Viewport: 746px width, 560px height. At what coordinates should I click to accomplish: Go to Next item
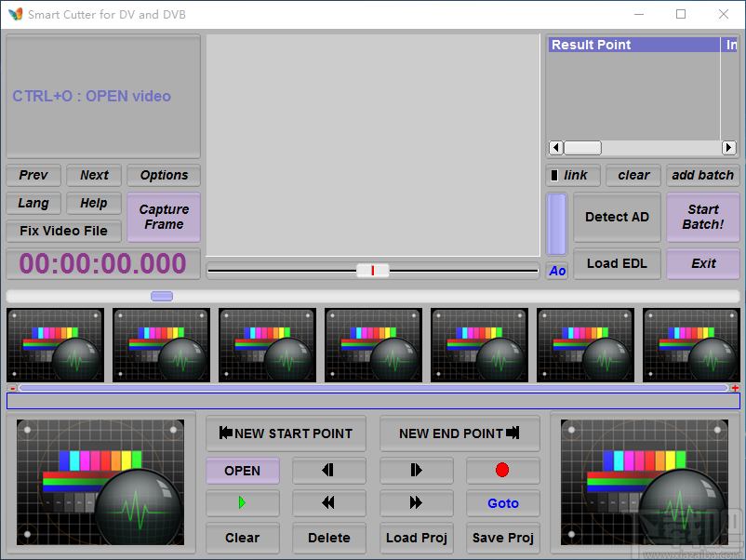pos(94,175)
